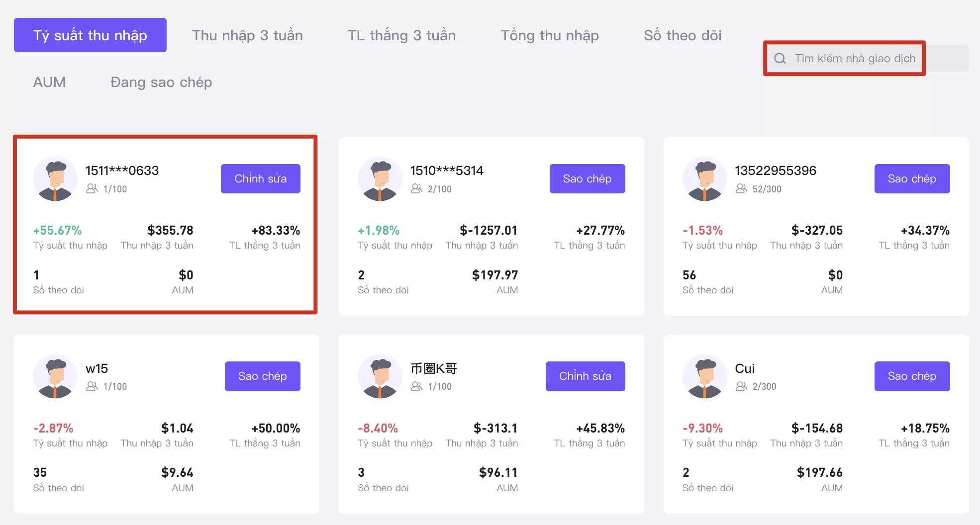The width and height of the screenshot is (980, 525).
Task: Show the Đang sao chép tab
Action: coord(161,82)
